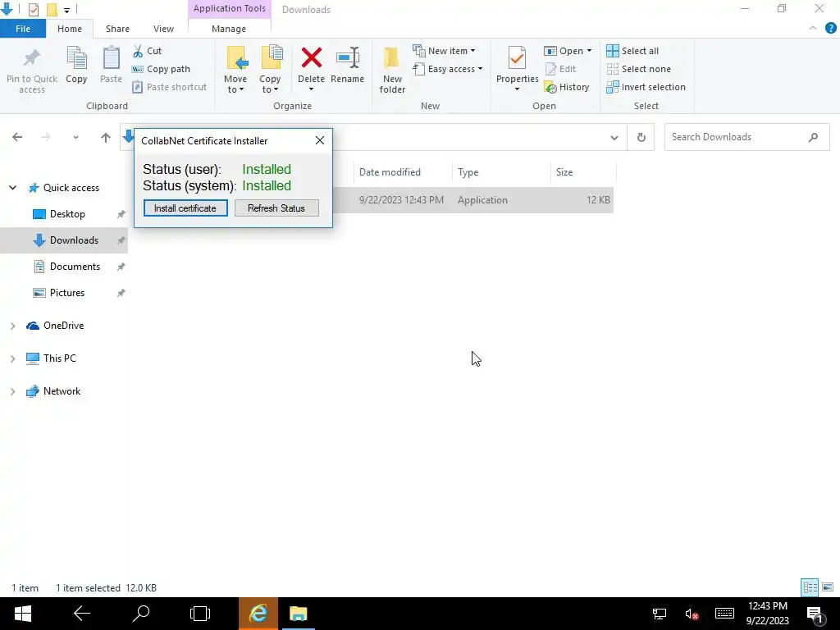Collapse the ribbon with the chevron
This screenshot has height=630, width=840.
click(x=813, y=29)
